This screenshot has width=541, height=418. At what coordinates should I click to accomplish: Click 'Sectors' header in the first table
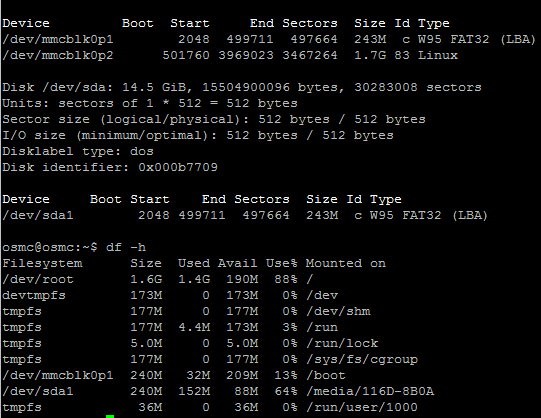pyautogui.click(x=310, y=23)
